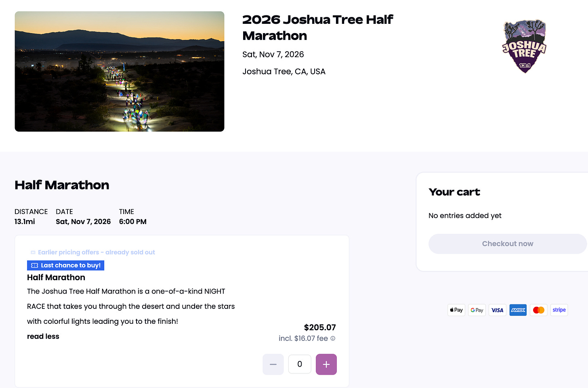The image size is (588, 388).
Task: Click the fee info circle icon
Action: (x=333, y=338)
